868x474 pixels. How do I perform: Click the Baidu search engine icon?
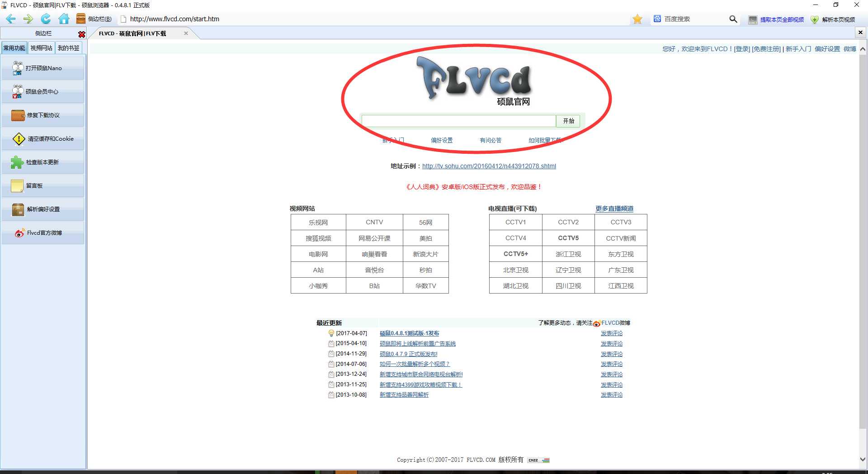(x=657, y=19)
